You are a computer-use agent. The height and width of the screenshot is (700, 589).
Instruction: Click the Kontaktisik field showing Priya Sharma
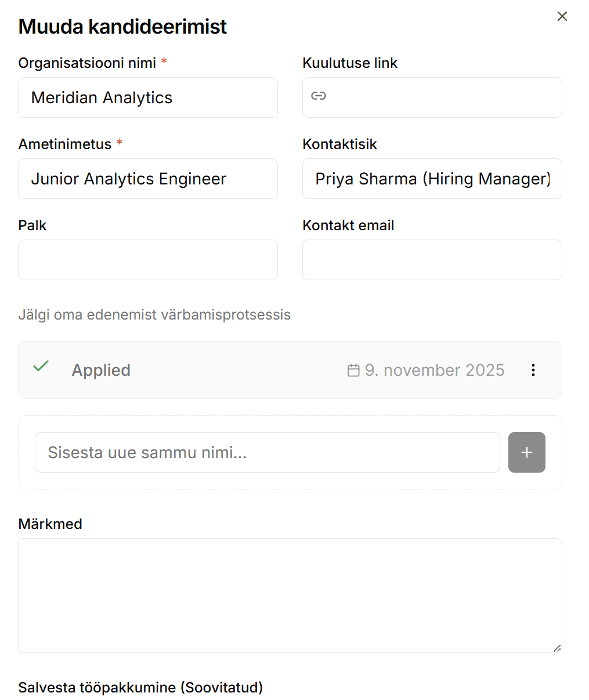coord(432,179)
